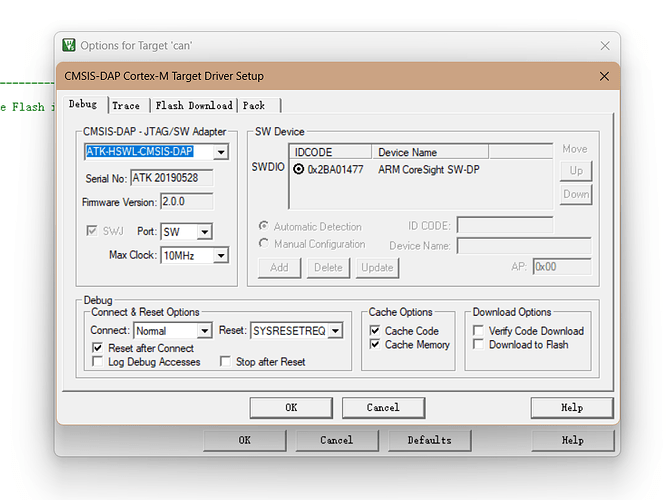Click the Device Name column header
Screen dimensions: 669x500
430,152
